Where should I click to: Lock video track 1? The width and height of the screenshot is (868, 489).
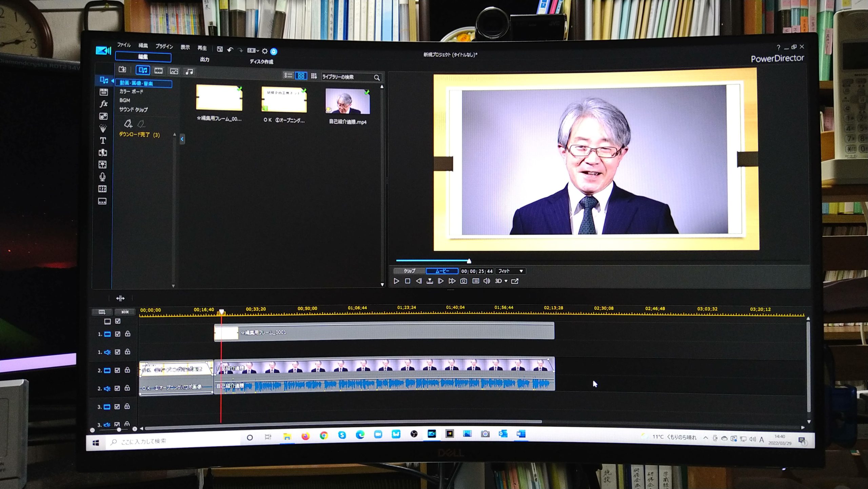128,334
